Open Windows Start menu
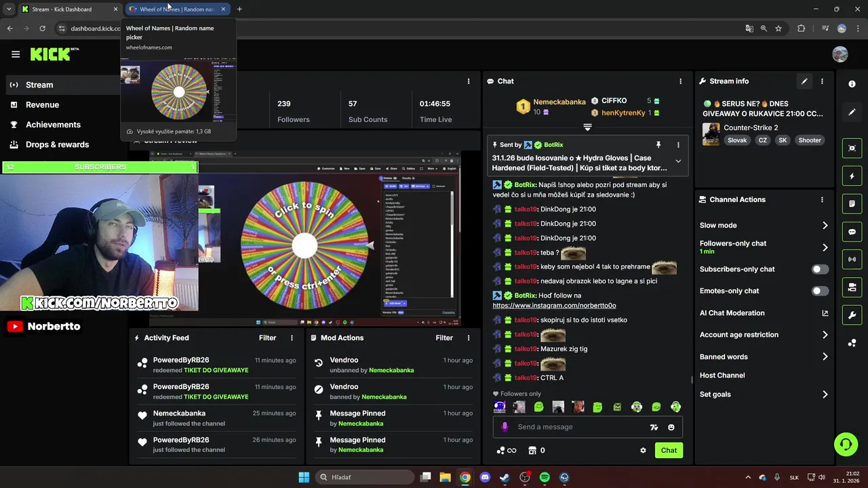868x488 pixels. (304, 477)
